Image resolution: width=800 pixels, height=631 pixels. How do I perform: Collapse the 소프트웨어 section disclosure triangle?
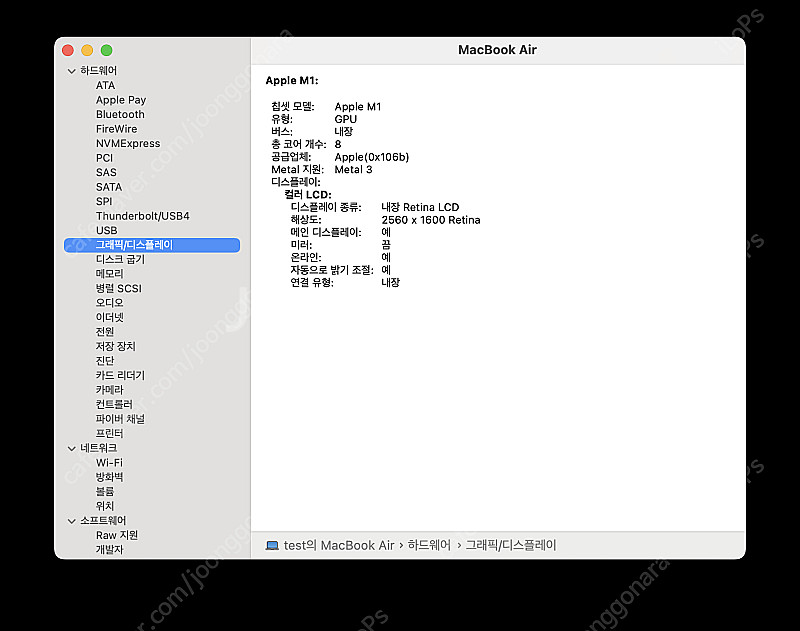71,520
